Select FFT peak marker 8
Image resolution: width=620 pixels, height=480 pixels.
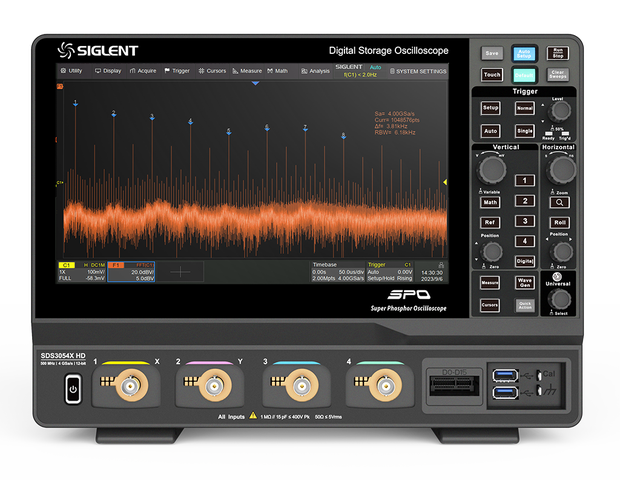click(344, 136)
